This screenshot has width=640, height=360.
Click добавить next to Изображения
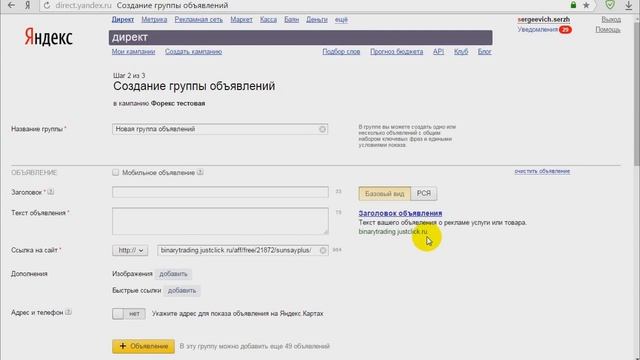point(173,274)
